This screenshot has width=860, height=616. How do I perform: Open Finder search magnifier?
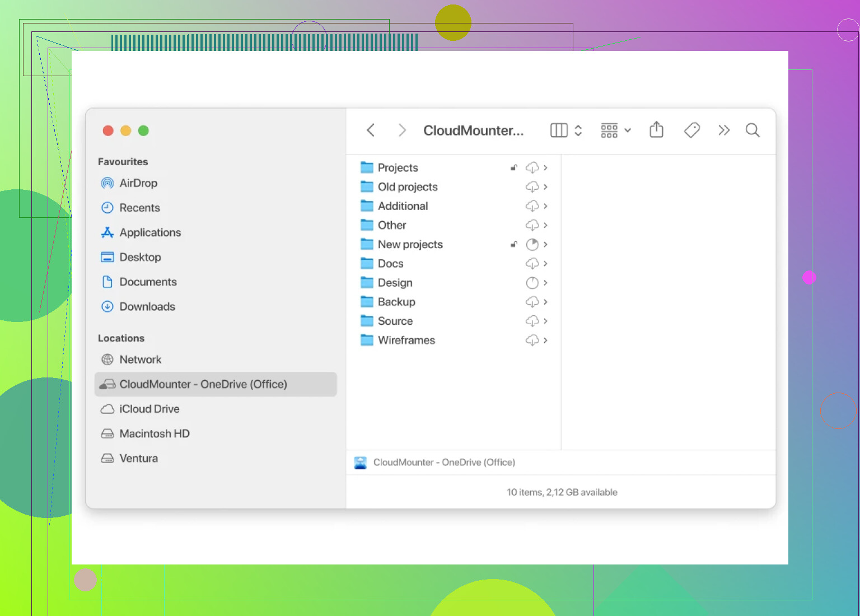point(752,130)
